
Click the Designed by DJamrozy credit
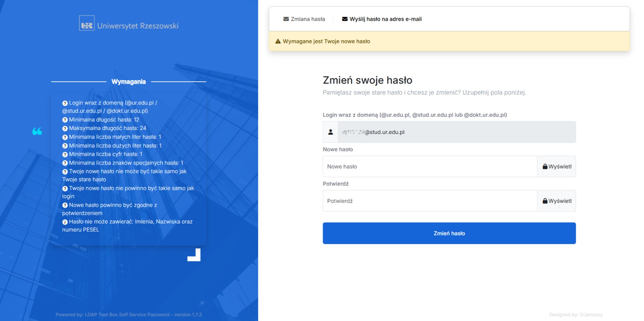point(576,314)
